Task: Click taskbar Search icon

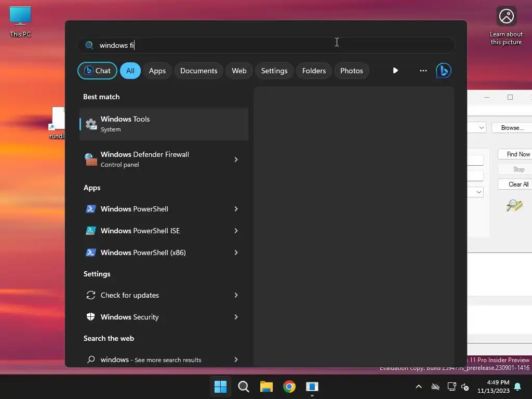Action: [x=243, y=387]
